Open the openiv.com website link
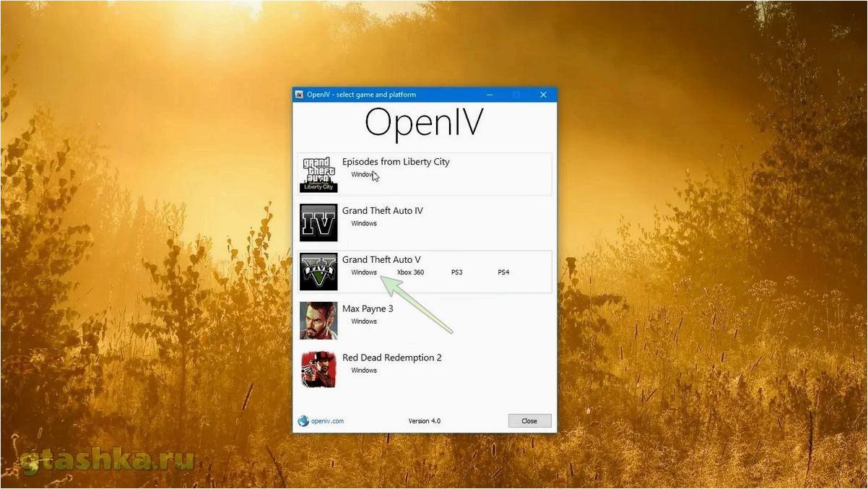The width and height of the screenshot is (868, 489). (x=327, y=421)
